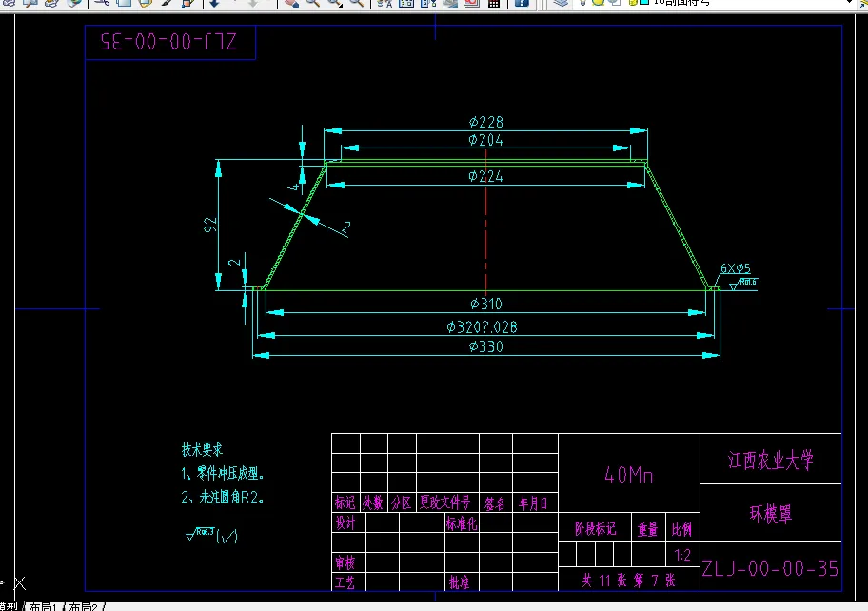
Task: Select the 分区 title block cell
Action: coord(402,503)
